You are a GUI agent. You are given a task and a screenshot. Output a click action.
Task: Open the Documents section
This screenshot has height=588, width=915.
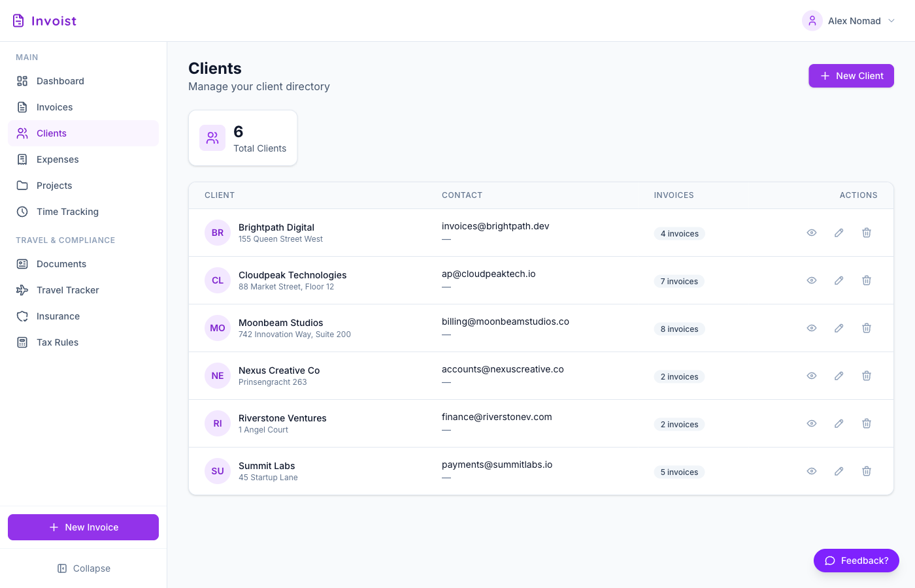(x=61, y=264)
